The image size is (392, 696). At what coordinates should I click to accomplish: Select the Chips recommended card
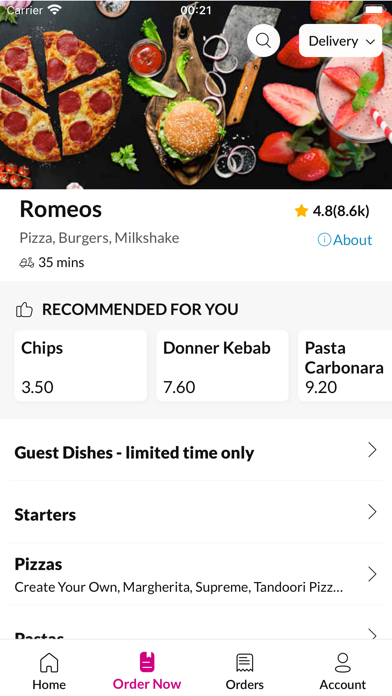pos(81,366)
